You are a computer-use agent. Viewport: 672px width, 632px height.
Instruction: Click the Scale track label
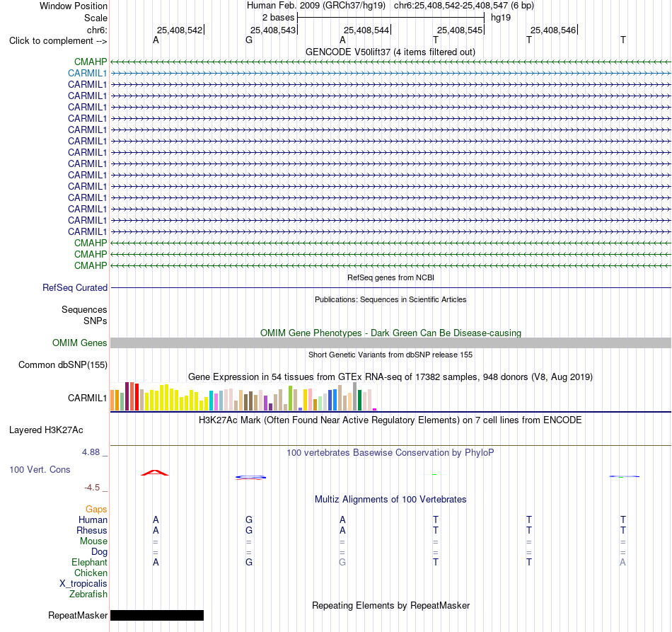tap(95, 18)
